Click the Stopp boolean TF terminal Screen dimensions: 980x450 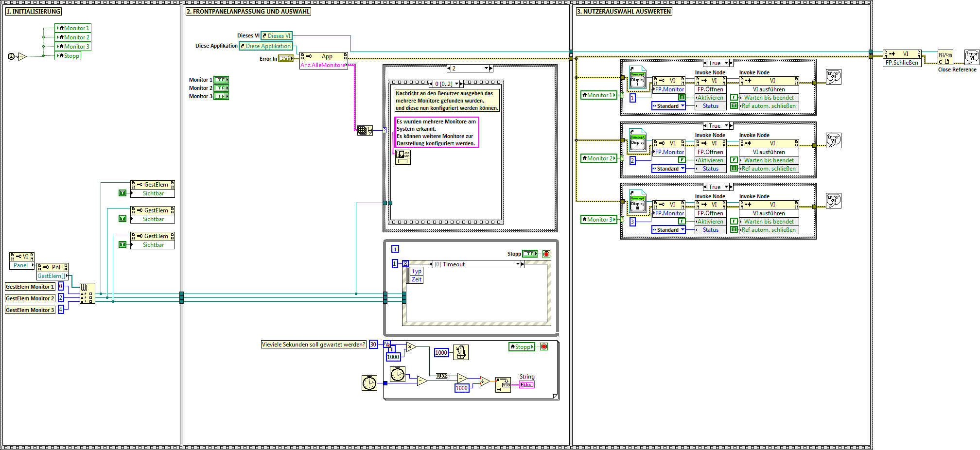(530, 254)
